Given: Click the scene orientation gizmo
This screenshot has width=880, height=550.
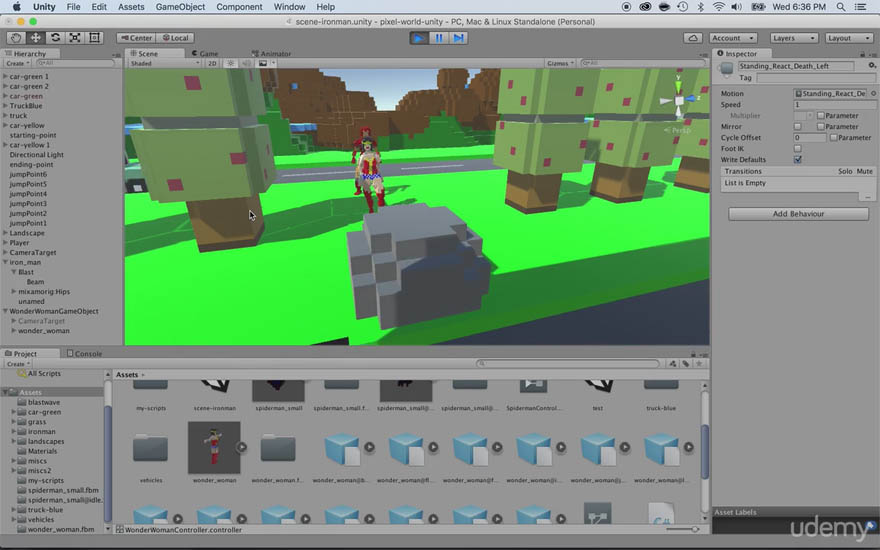Looking at the screenshot, I should 679,100.
